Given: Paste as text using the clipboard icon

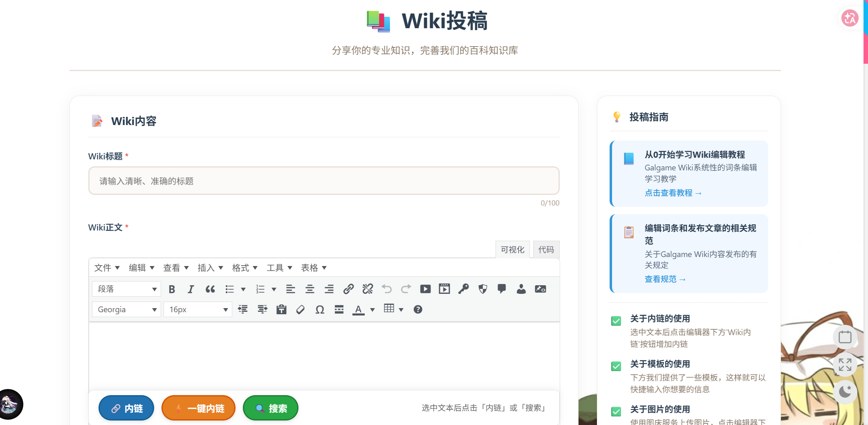Looking at the screenshot, I should point(281,310).
